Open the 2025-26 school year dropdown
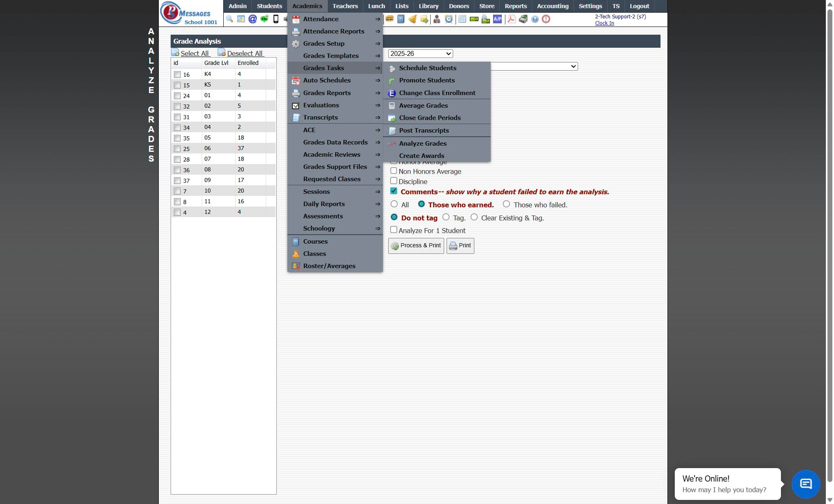This screenshot has width=834, height=504. [420, 53]
